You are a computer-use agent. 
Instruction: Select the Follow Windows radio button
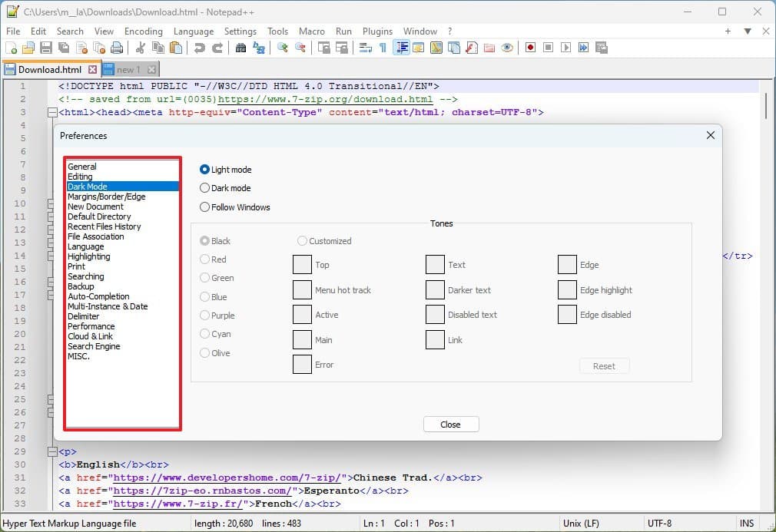click(205, 207)
